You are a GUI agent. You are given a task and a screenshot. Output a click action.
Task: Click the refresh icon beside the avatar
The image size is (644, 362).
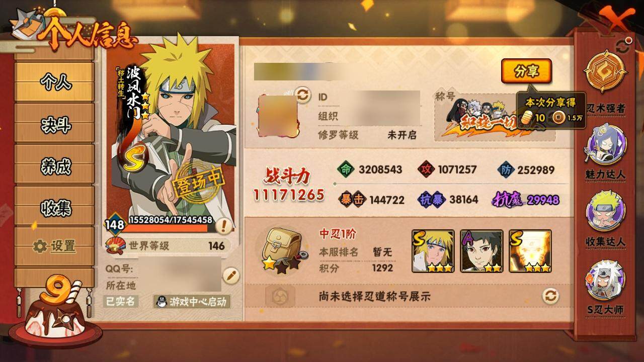302,94
